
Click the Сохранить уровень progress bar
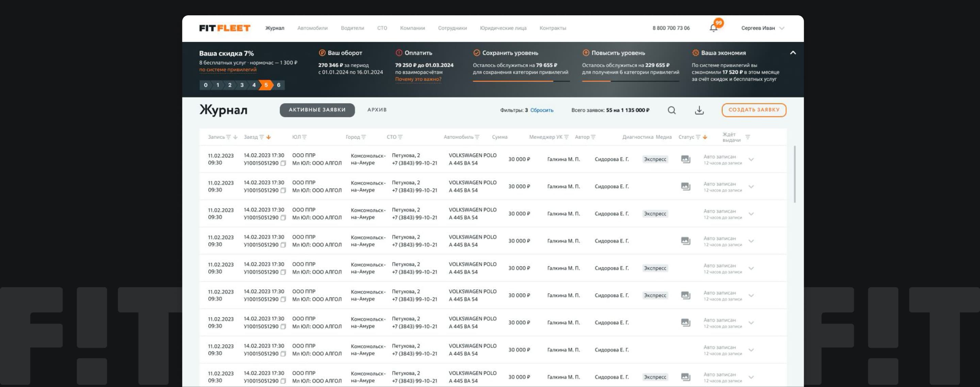point(521,81)
